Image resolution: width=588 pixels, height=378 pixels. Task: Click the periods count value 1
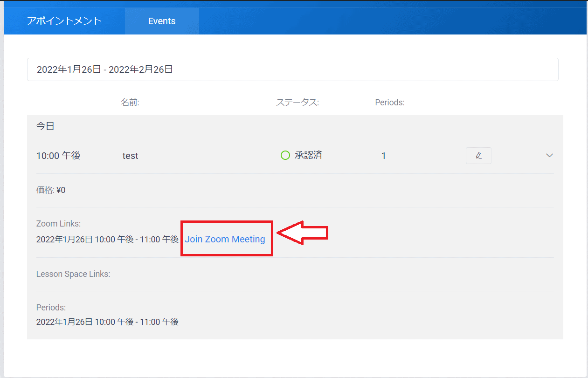point(384,156)
